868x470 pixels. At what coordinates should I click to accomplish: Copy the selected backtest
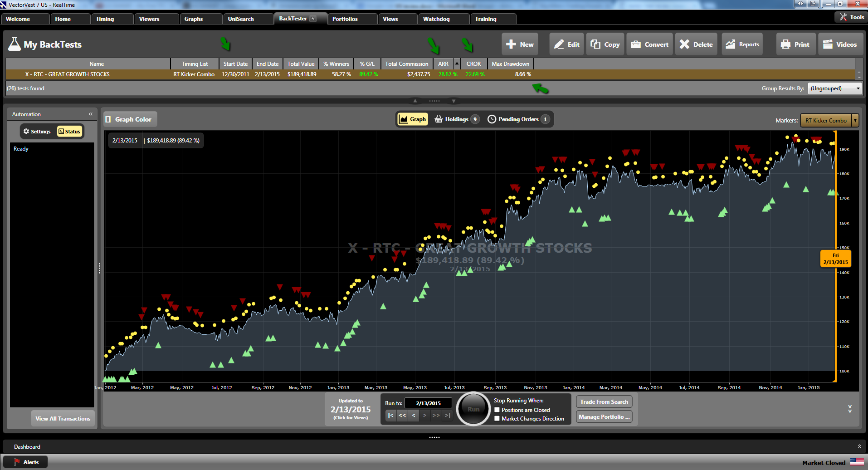click(605, 44)
